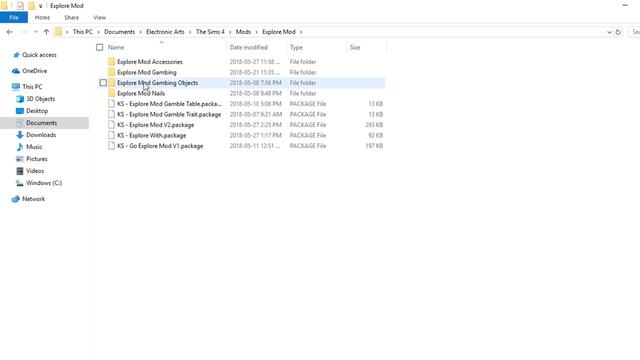Viewport: 640px width, 360px height.
Task: Select the Explore Mod Accessories folder icon
Action: 111,62
